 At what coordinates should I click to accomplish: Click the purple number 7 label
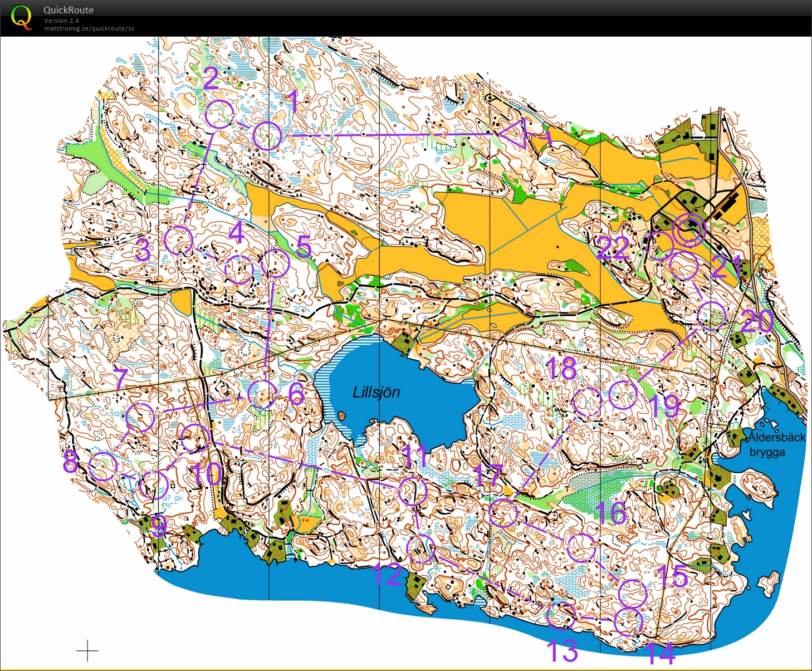tap(121, 380)
